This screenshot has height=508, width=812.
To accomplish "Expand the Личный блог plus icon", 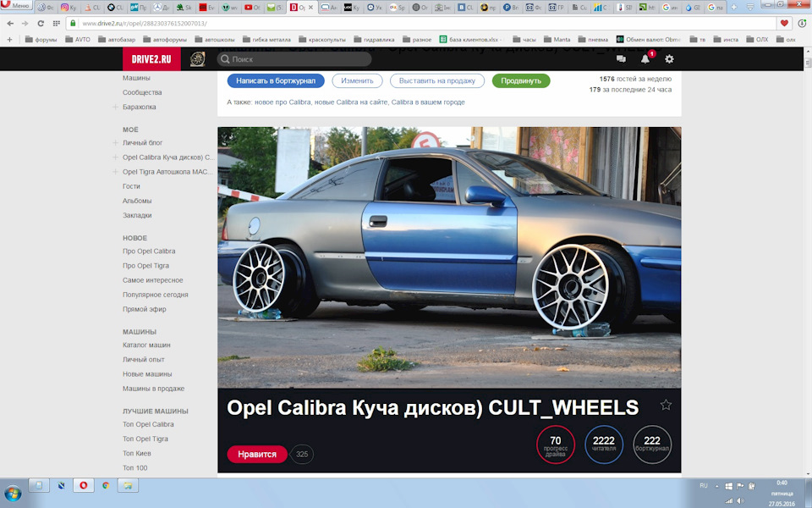I will [115, 142].
